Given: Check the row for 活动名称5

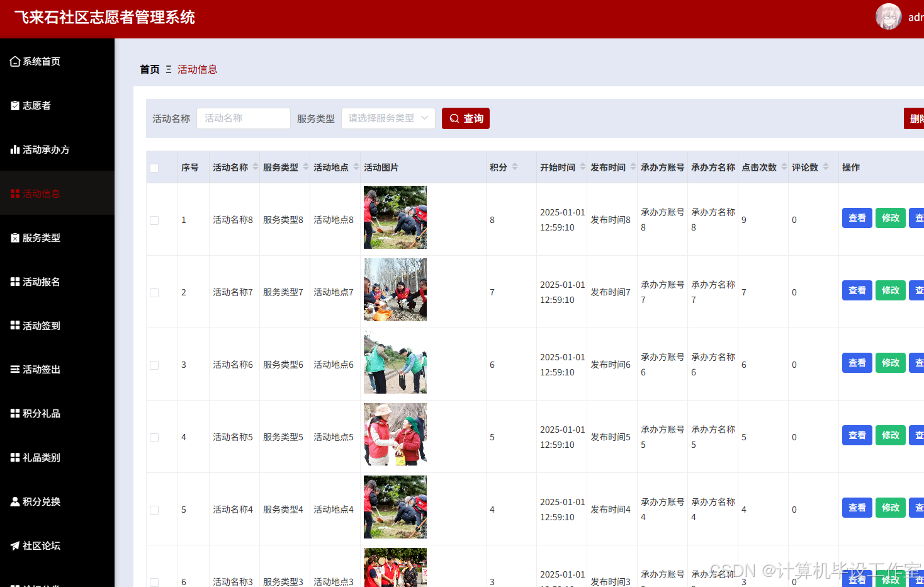Looking at the screenshot, I should click(x=154, y=438).
